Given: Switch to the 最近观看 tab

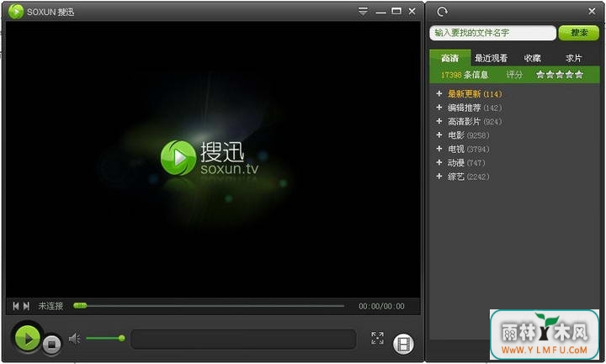Looking at the screenshot, I should click(x=491, y=58).
